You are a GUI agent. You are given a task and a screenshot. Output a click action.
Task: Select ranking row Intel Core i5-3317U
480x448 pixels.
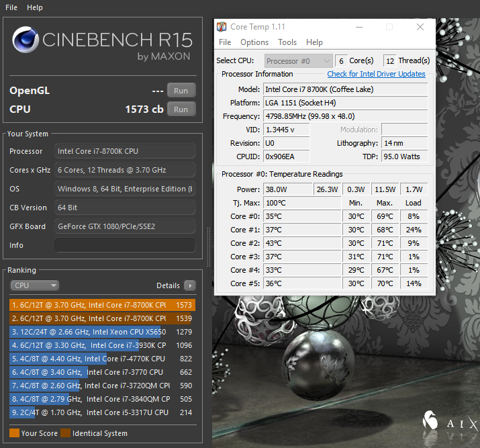click(102, 413)
